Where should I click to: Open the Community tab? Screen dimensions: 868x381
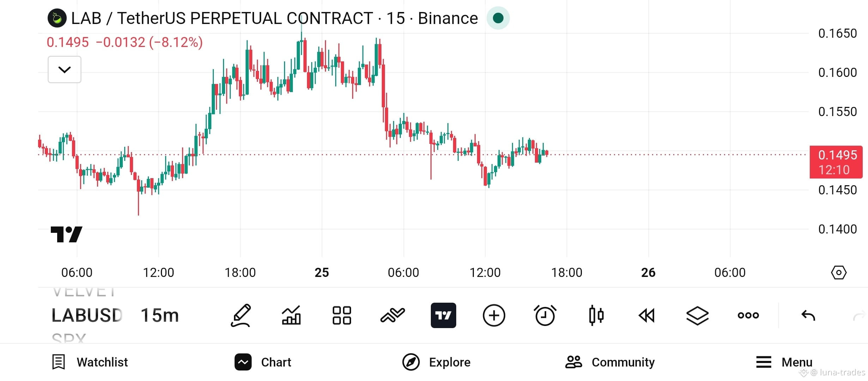click(610, 362)
